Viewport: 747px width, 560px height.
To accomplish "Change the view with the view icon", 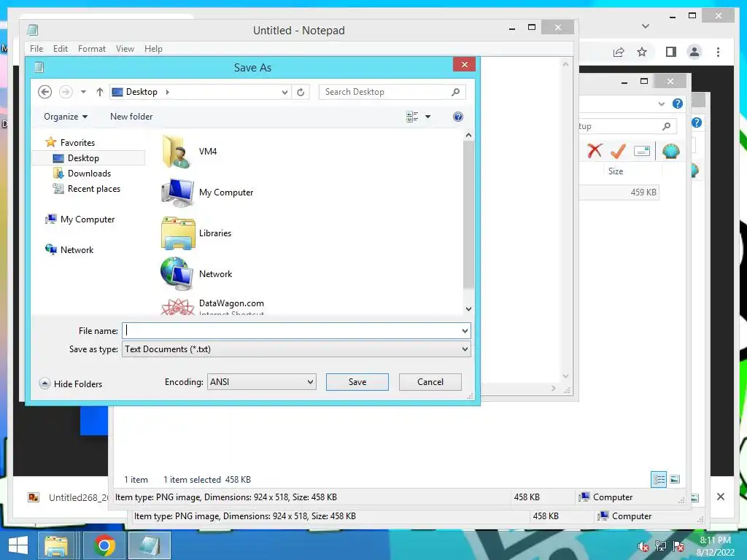I will coord(412,117).
